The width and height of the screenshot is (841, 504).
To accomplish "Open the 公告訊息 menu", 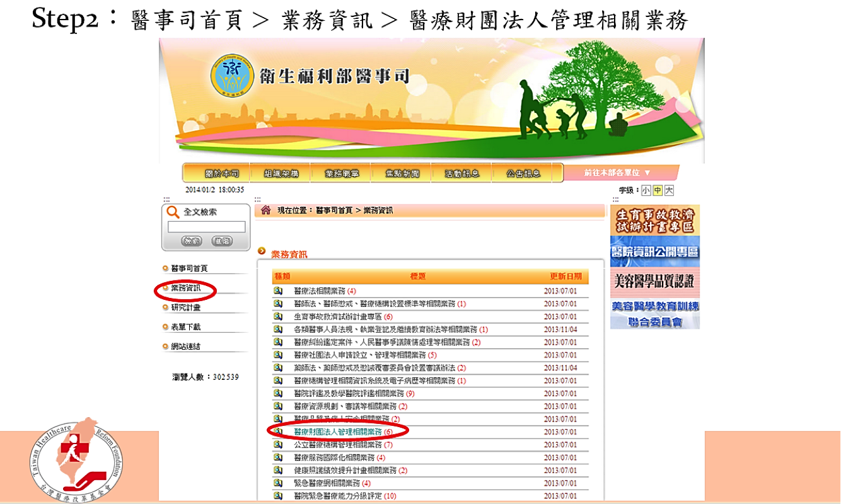I will (523, 174).
